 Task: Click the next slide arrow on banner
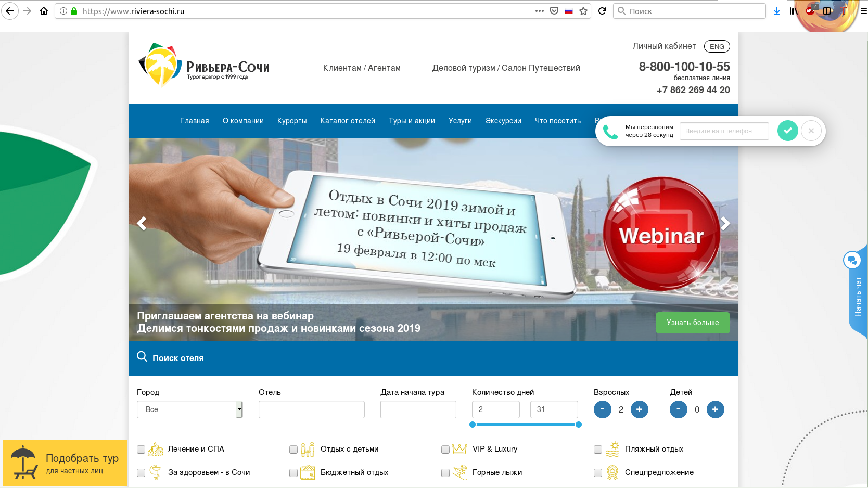pyautogui.click(x=725, y=223)
